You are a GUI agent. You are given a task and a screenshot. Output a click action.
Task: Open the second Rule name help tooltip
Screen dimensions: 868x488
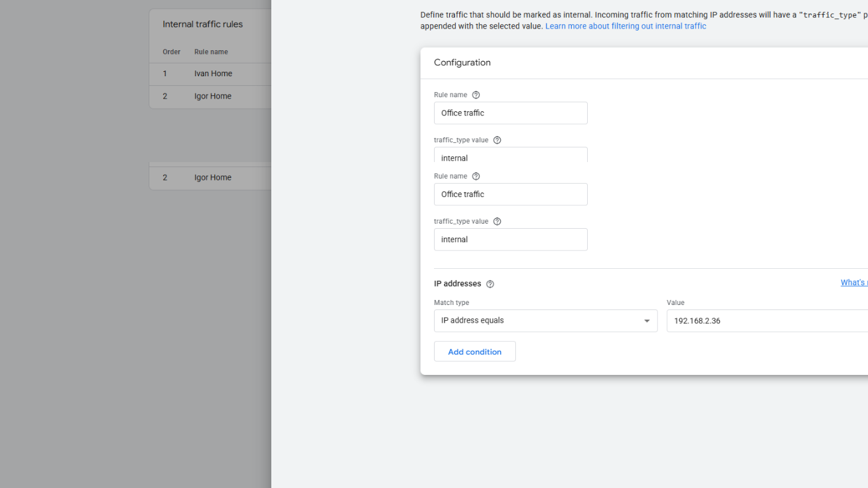pos(476,176)
